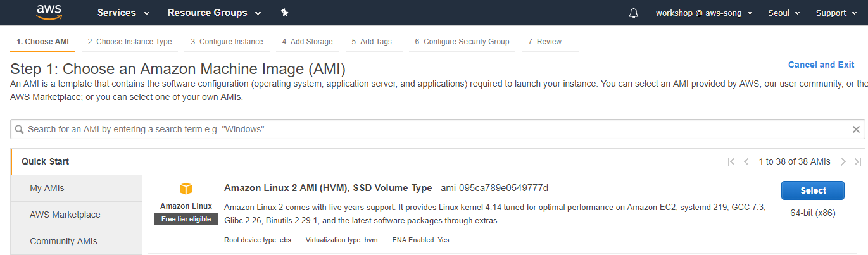Go to 4. Add Storage step

click(307, 42)
